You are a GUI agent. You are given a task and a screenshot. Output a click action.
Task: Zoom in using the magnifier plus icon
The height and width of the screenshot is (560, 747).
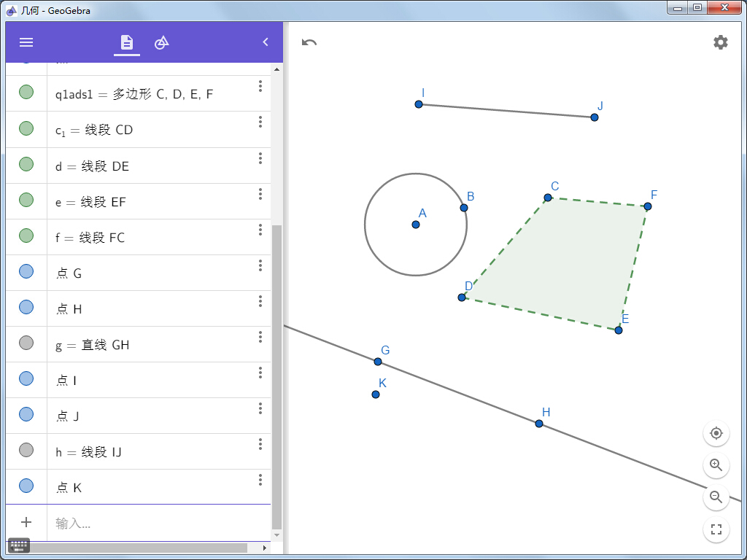pyautogui.click(x=716, y=465)
